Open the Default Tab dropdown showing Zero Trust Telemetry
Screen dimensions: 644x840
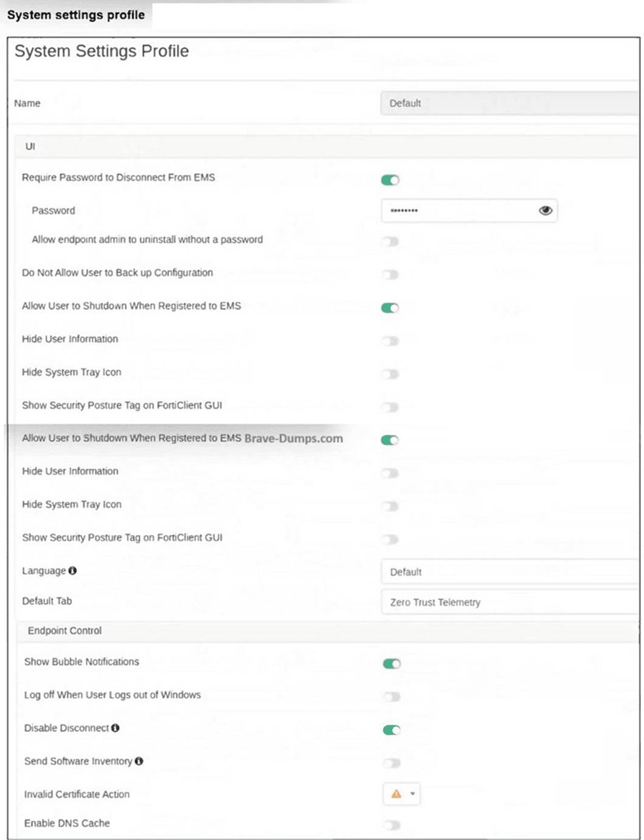[x=510, y=602]
